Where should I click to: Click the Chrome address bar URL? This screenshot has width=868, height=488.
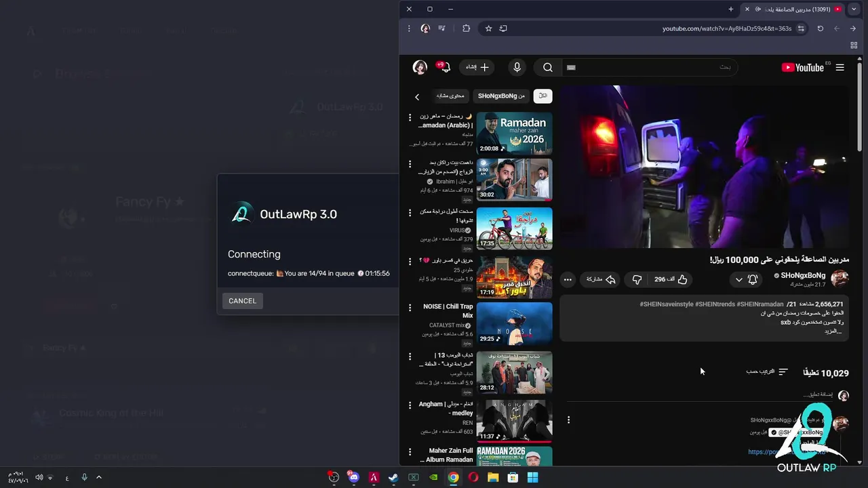[726, 28]
